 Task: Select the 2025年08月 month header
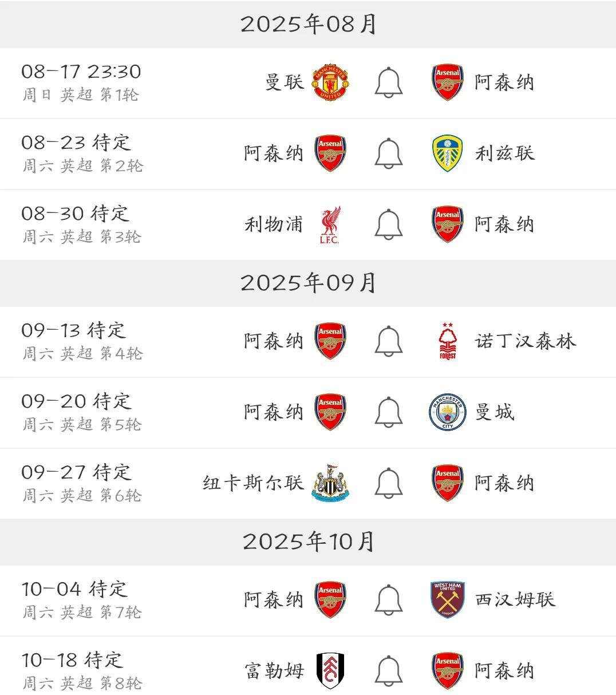(308, 24)
